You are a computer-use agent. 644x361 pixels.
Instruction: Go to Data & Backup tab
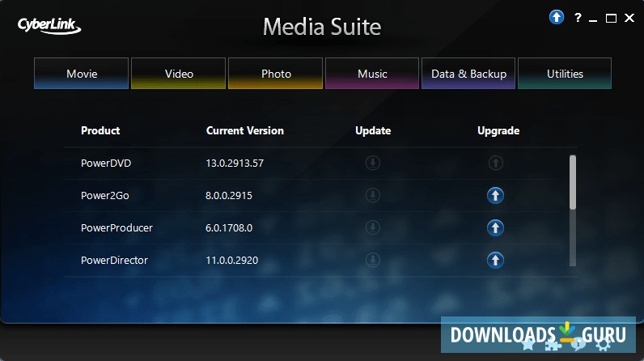click(x=468, y=74)
